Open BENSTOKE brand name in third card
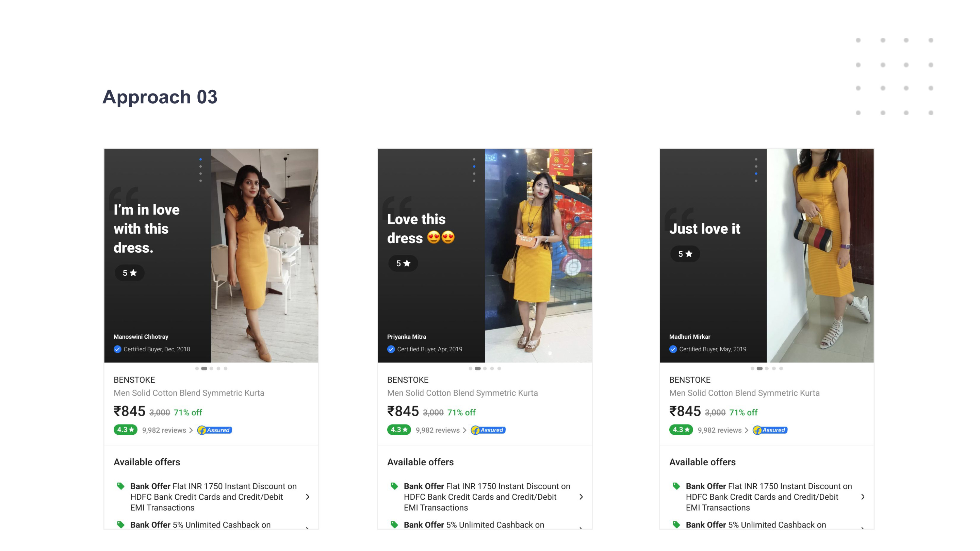The height and width of the screenshot is (551, 980). [x=690, y=380]
